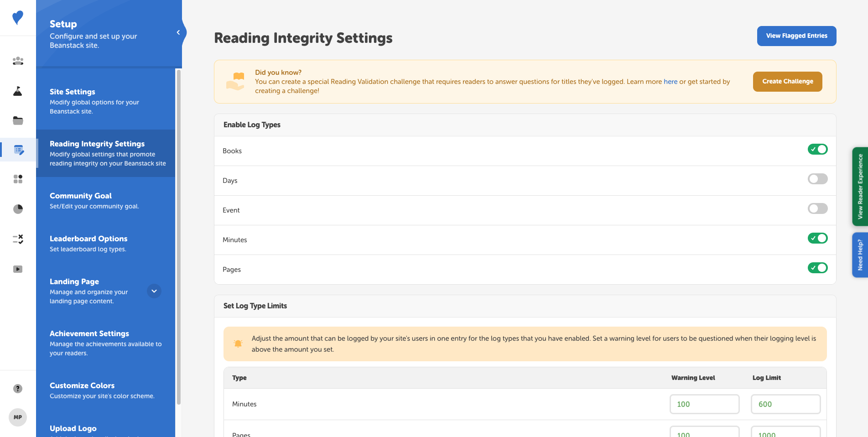Open the video tutorials icon
Screen dimensions: 868x437
click(18, 269)
